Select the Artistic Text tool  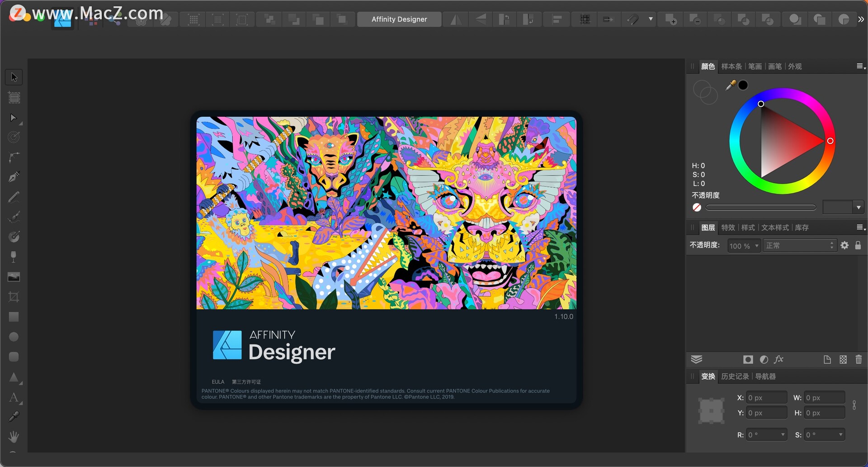(x=14, y=398)
